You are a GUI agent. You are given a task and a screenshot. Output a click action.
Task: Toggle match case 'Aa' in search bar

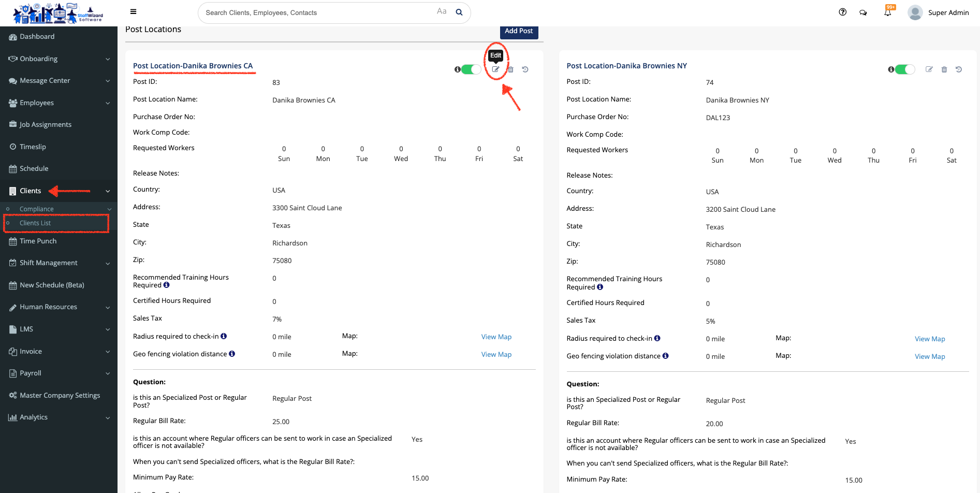441,11
